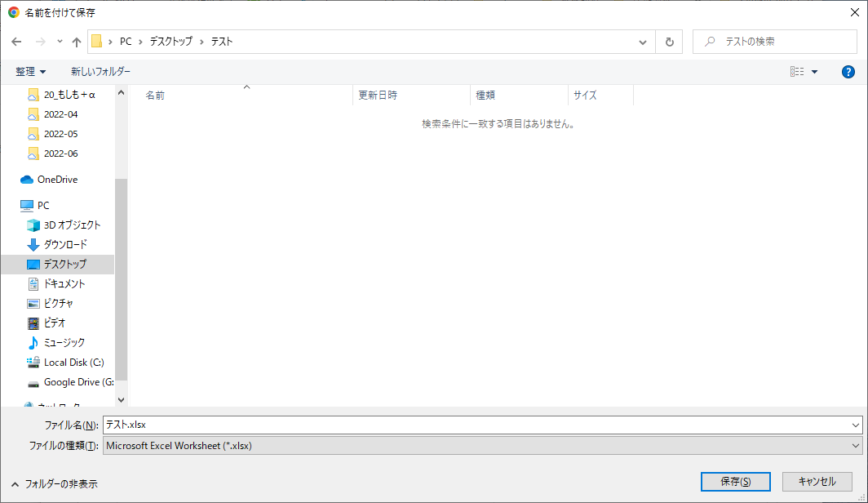Click the OneDrive cloud icon
The width and height of the screenshot is (868, 503).
click(x=27, y=180)
